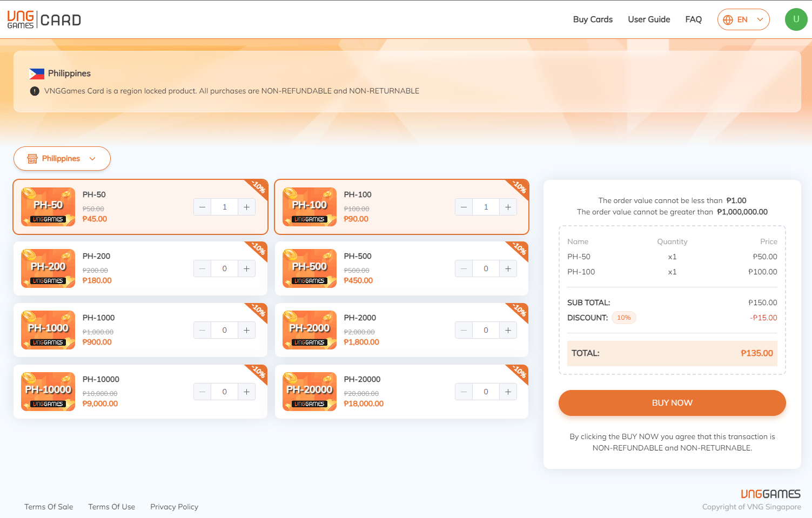
Task: Add one PH-500 card with plus button
Action: click(x=508, y=268)
